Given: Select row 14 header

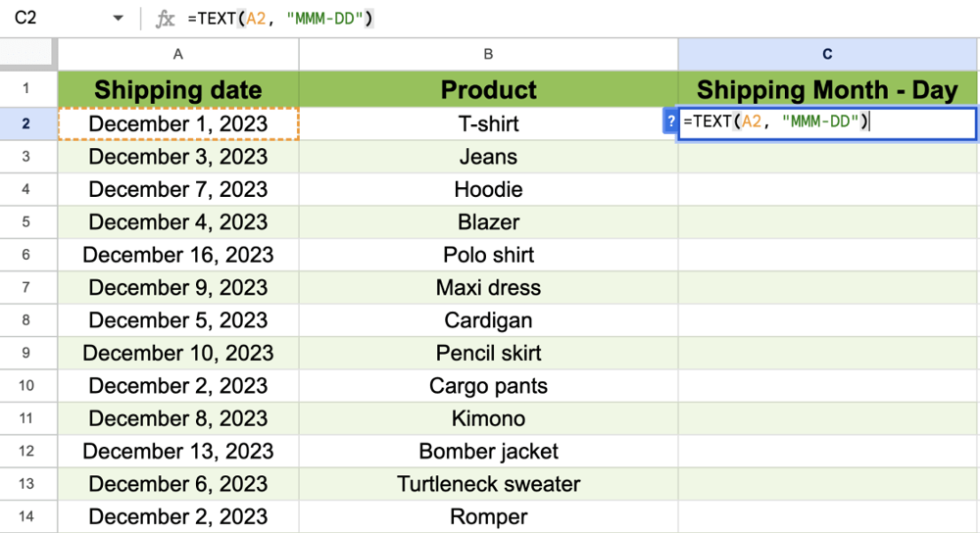Looking at the screenshot, I should (26, 516).
